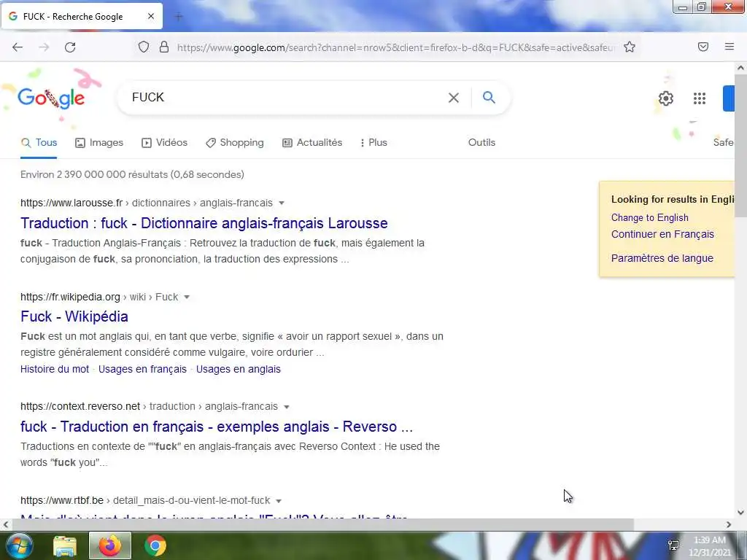Open the Usages en français sitelink
This screenshot has height=560, width=747.
142,369
